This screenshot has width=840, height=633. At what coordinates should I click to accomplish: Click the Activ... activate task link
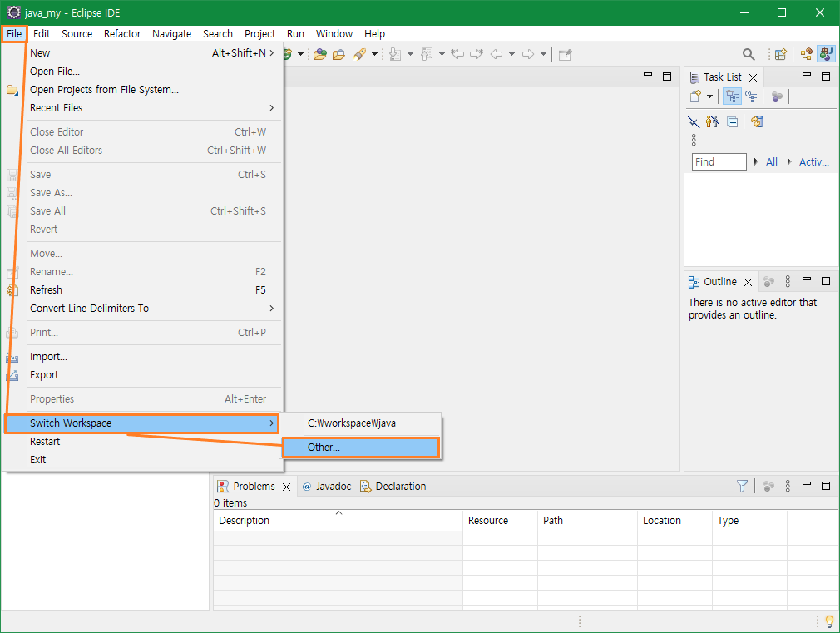(x=813, y=161)
